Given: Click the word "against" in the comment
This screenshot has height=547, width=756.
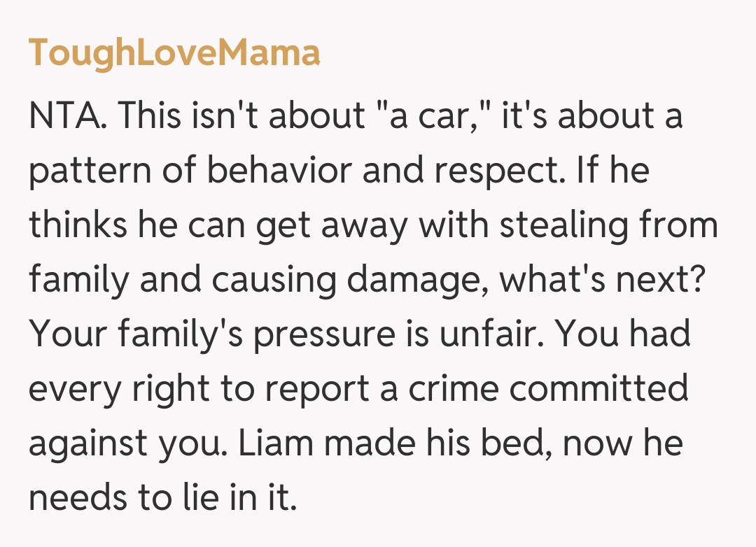Looking at the screenshot, I should pos(85,445).
